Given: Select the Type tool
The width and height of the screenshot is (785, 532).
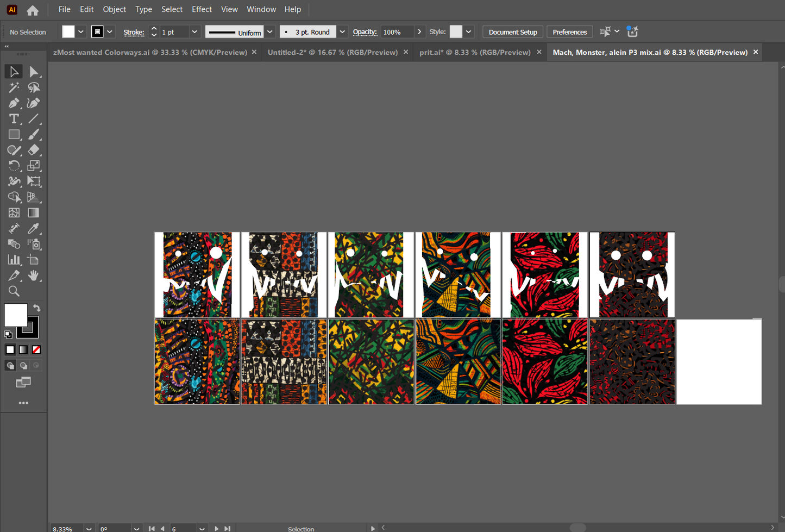Looking at the screenshot, I should [x=14, y=119].
